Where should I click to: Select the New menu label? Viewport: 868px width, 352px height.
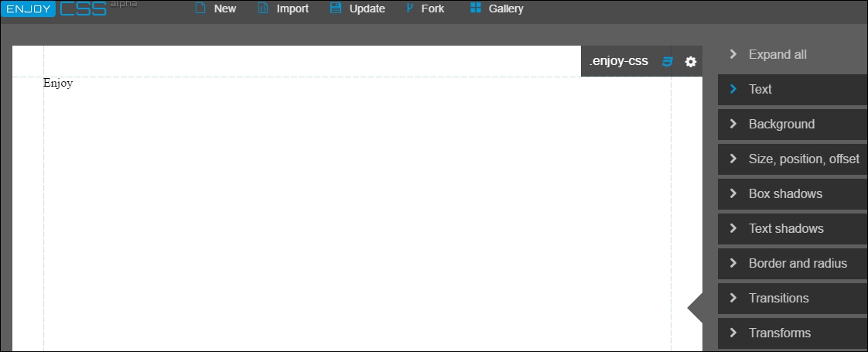click(x=225, y=9)
